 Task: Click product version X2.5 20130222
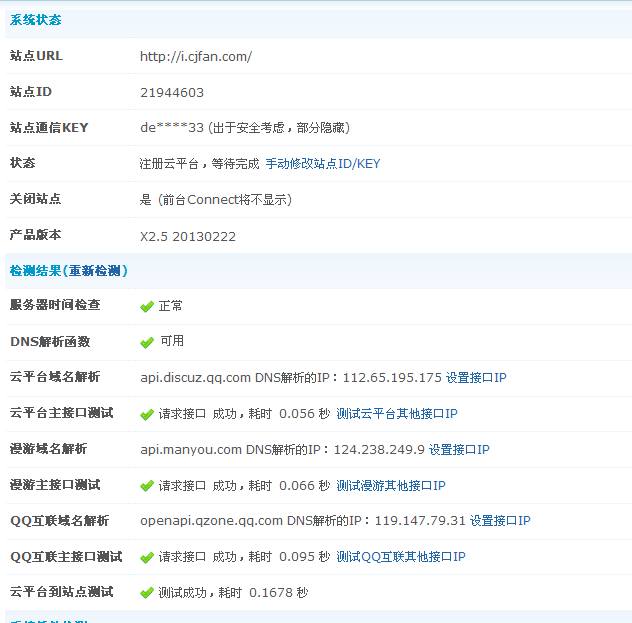[x=188, y=237]
